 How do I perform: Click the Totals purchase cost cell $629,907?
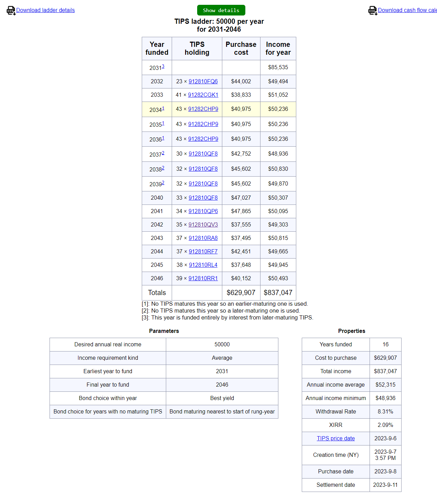(x=241, y=293)
